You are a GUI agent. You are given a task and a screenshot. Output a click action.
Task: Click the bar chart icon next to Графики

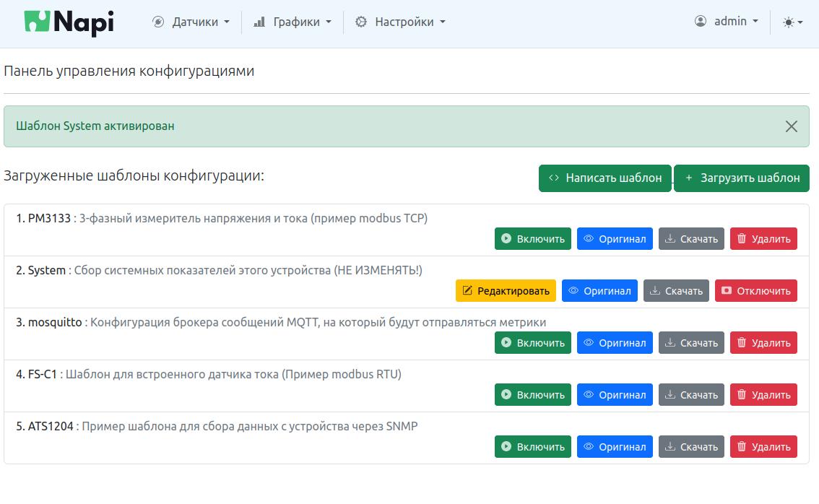259,22
